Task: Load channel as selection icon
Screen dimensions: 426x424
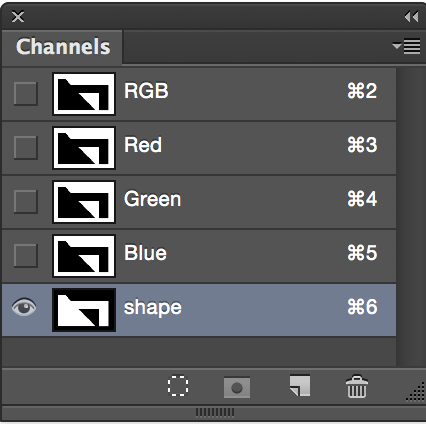Action: (178, 386)
